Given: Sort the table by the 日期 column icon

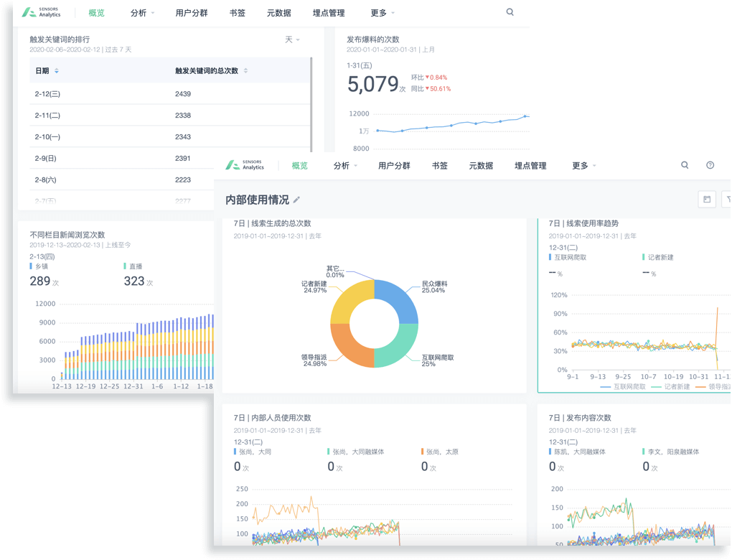Looking at the screenshot, I should tap(57, 71).
